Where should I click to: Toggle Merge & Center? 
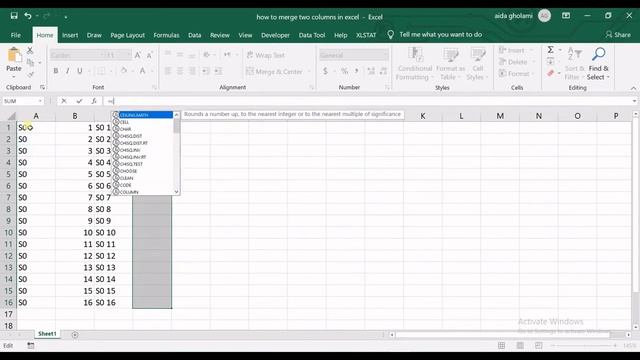(274, 71)
